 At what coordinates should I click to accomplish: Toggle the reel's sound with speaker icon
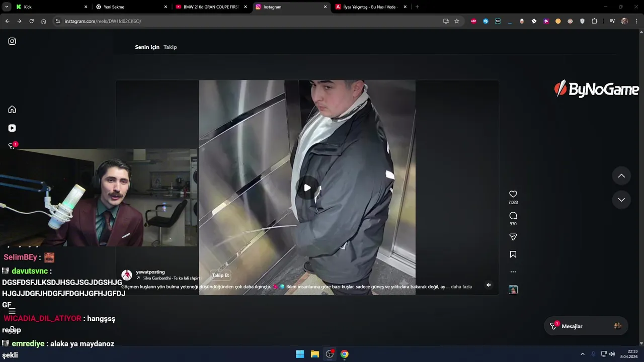point(489,285)
